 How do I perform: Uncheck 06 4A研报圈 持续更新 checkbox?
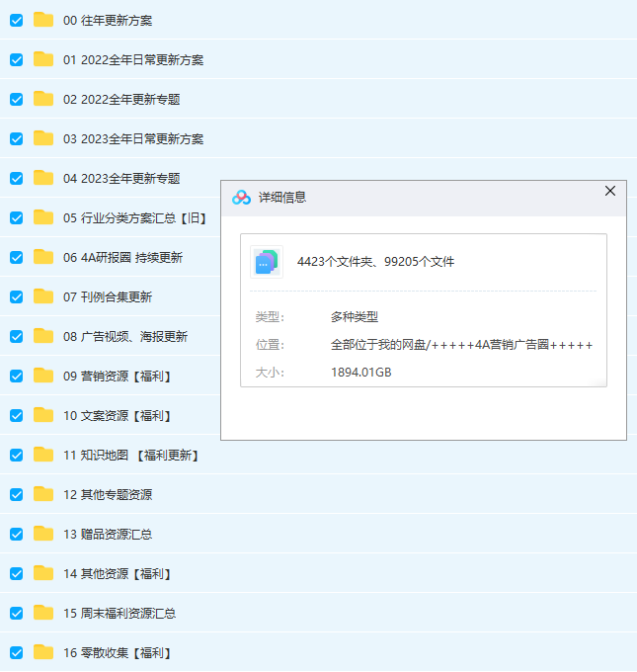click(x=16, y=258)
